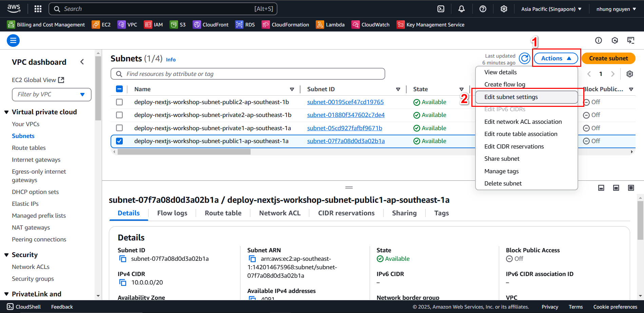Open the notifications bell
The height and width of the screenshot is (313, 644).
[x=462, y=9]
